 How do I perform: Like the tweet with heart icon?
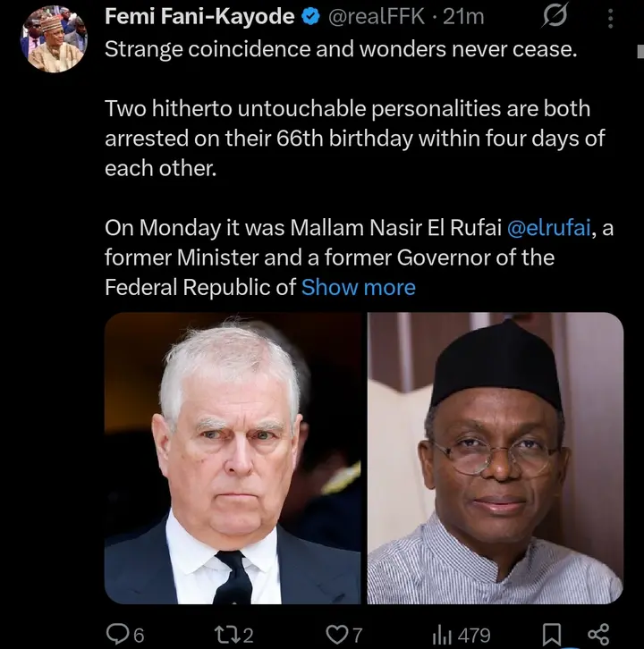point(337,634)
